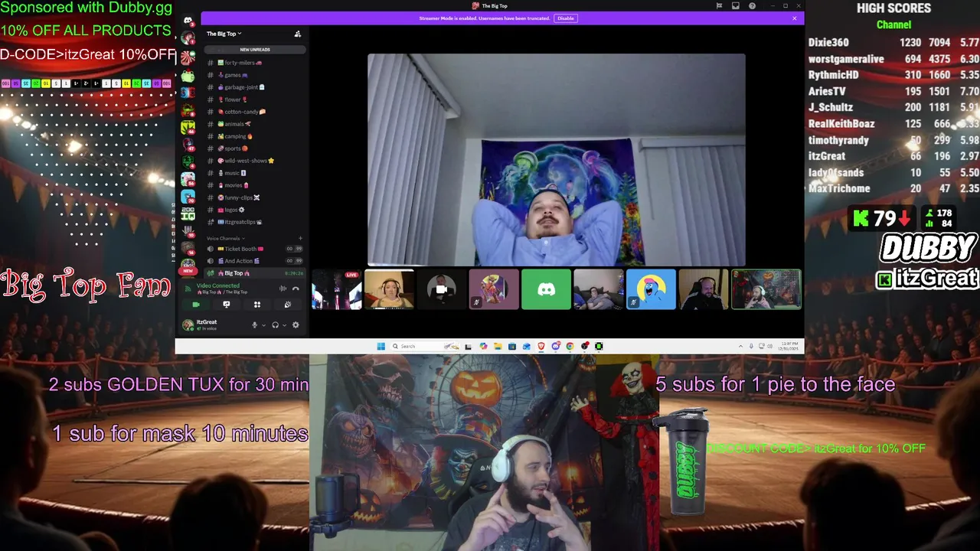This screenshot has width=980, height=551.
Task: Start an activity with the four-squares button
Action: coord(257,305)
